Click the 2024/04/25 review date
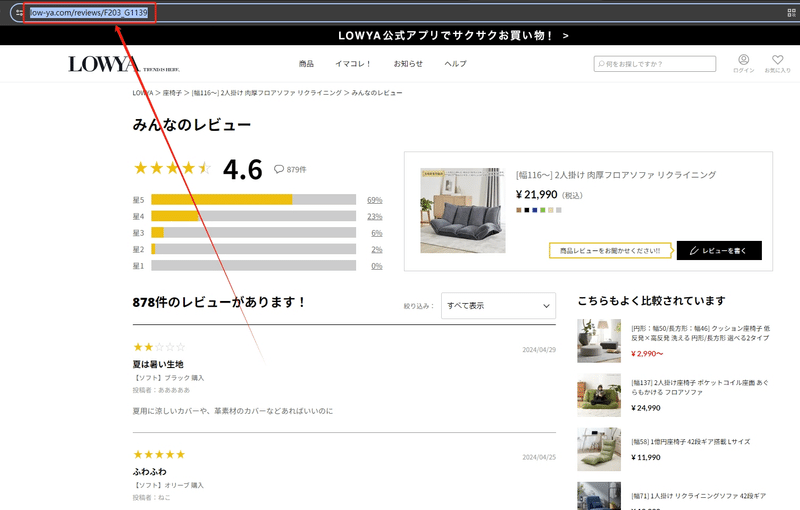This screenshot has height=510, width=800. [x=539, y=457]
